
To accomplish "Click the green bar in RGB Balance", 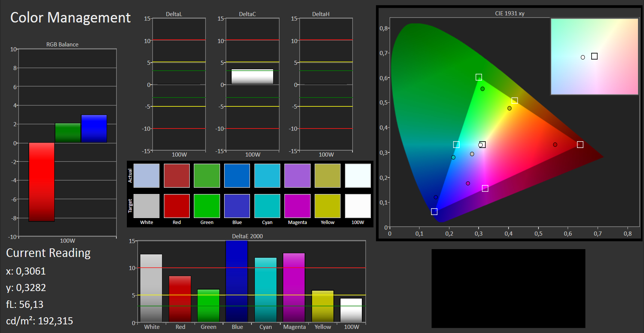I will pyautogui.click(x=68, y=133).
